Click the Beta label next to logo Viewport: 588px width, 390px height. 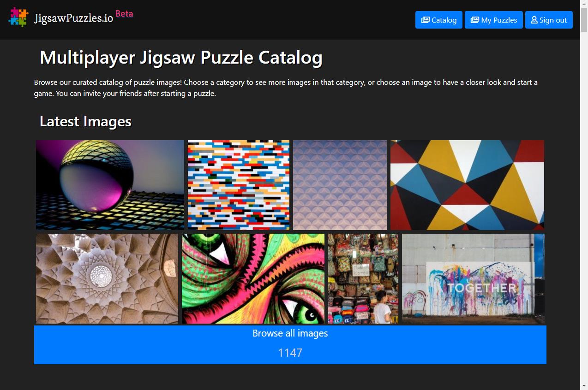coord(124,13)
